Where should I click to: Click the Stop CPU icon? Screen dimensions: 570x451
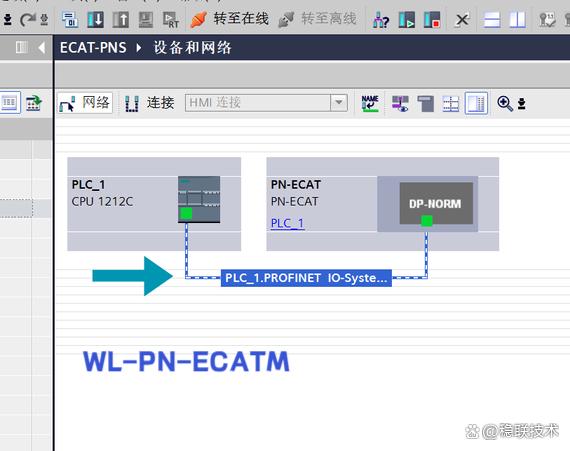point(432,20)
